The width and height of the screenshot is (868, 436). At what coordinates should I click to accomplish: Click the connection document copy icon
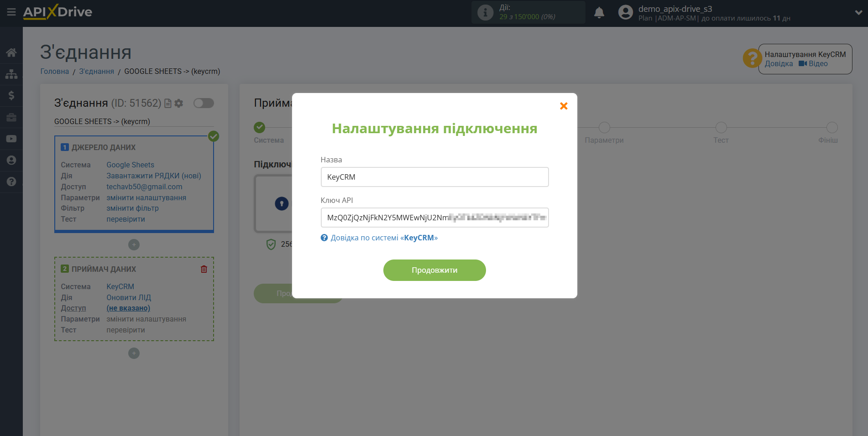point(168,104)
